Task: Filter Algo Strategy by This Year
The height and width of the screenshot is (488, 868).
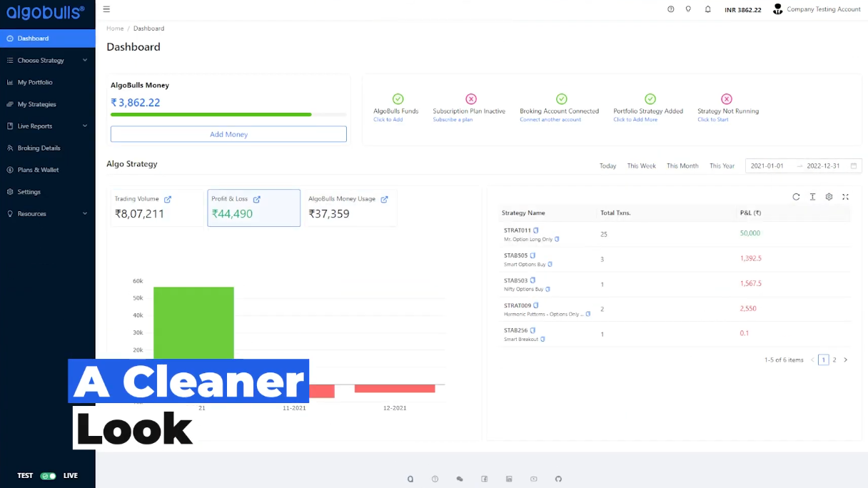Action: tap(722, 166)
